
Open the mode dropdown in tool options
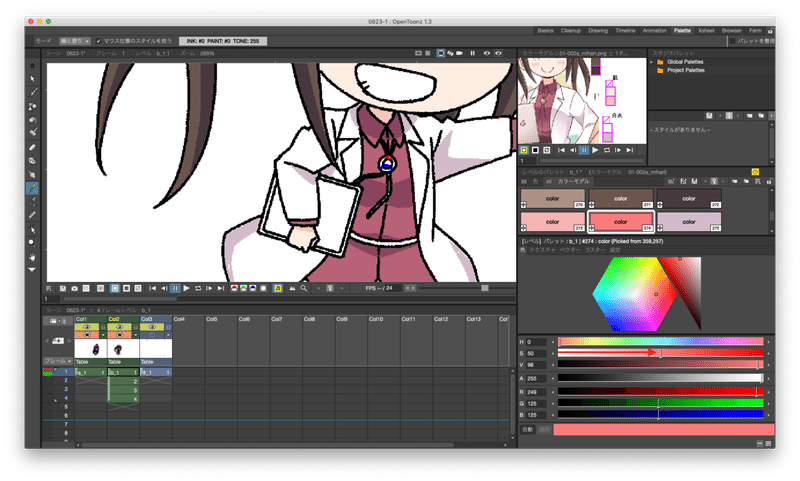(x=74, y=41)
